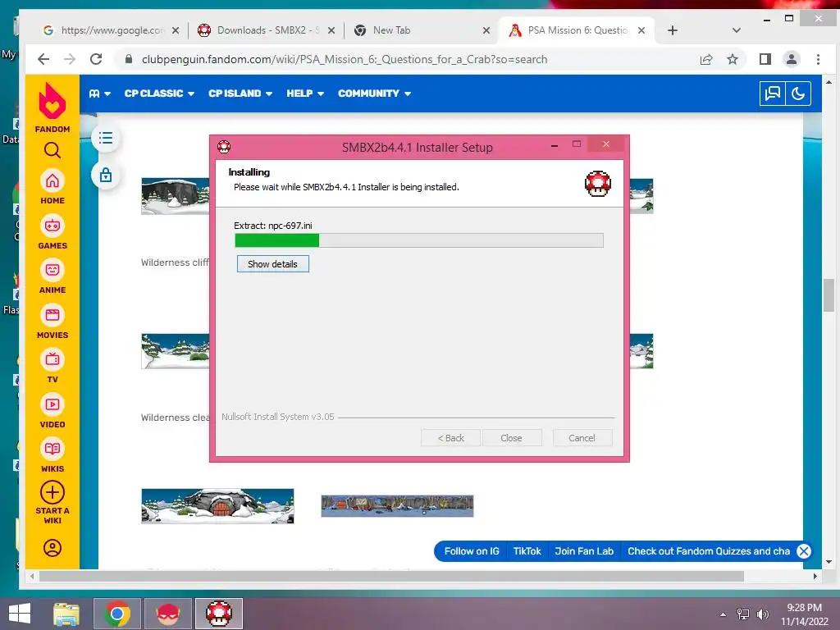The width and height of the screenshot is (840, 630).
Task: Expand the wiki logo dropdown
Action: coord(99,94)
